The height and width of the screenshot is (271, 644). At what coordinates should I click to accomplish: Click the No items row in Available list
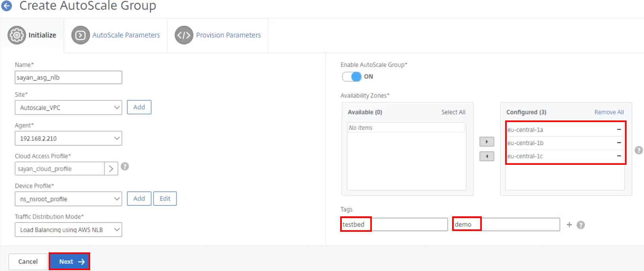click(407, 128)
